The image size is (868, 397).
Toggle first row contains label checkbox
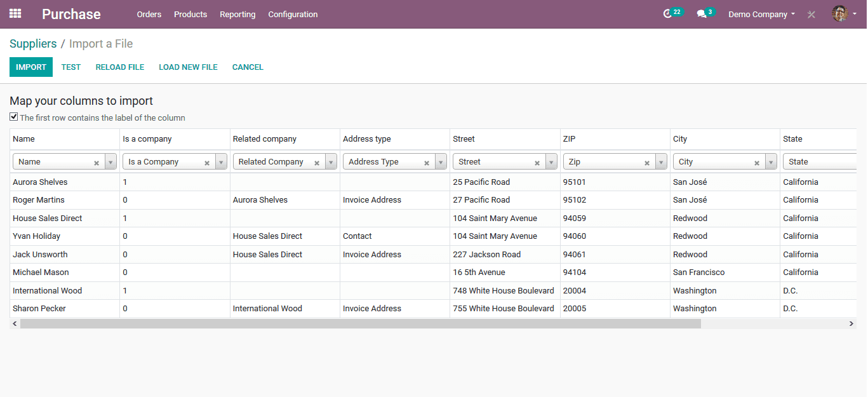click(14, 117)
